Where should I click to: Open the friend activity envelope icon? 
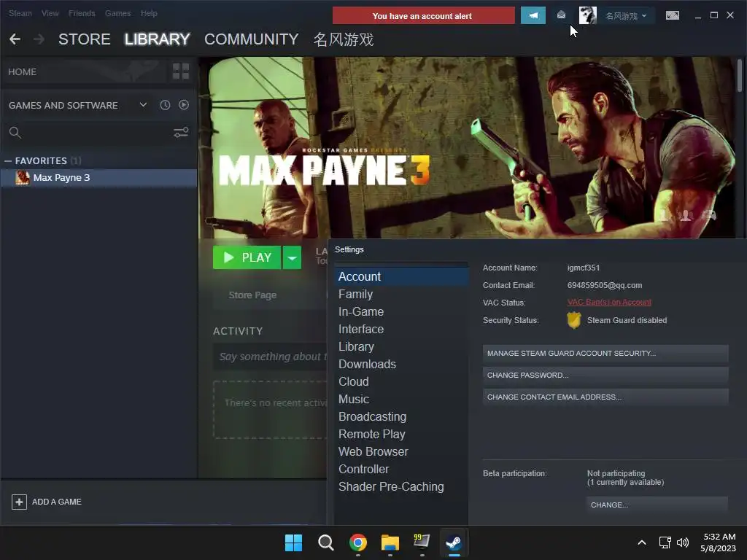click(x=561, y=15)
